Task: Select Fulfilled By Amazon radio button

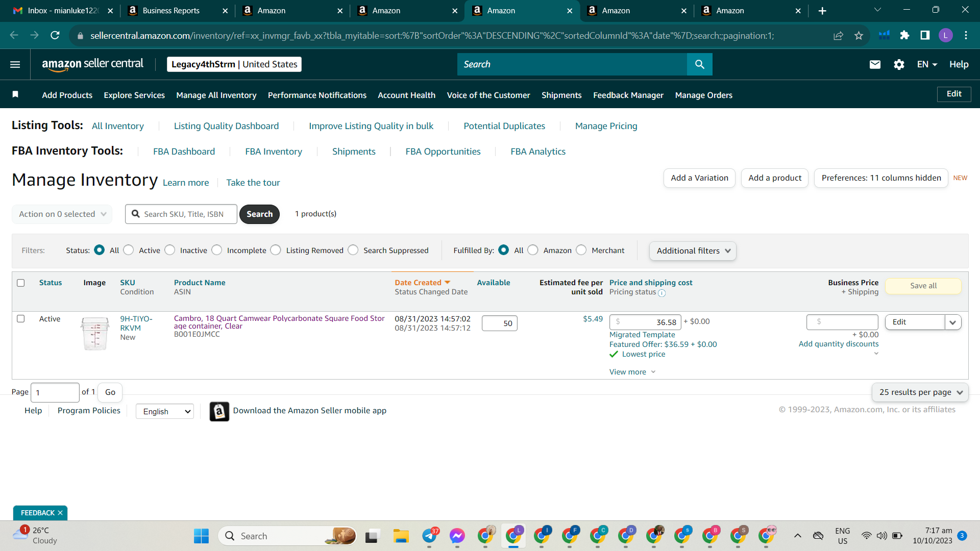Action: tap(533, 250)
